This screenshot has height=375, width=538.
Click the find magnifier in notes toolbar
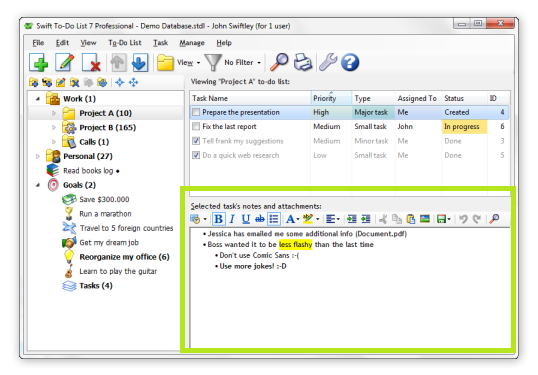(494, 219)
